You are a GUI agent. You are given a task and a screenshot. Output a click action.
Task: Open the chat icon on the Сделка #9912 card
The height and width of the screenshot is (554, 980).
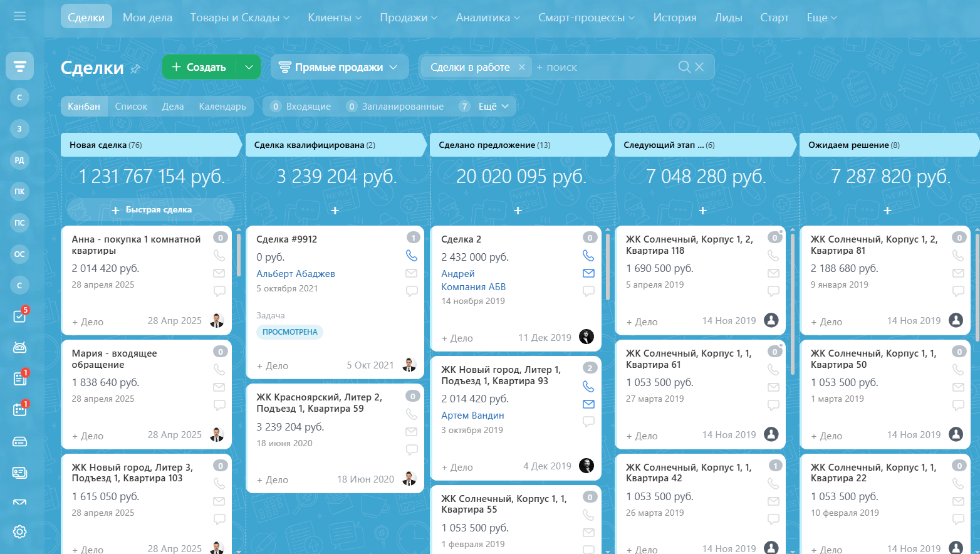pos(412,291)
